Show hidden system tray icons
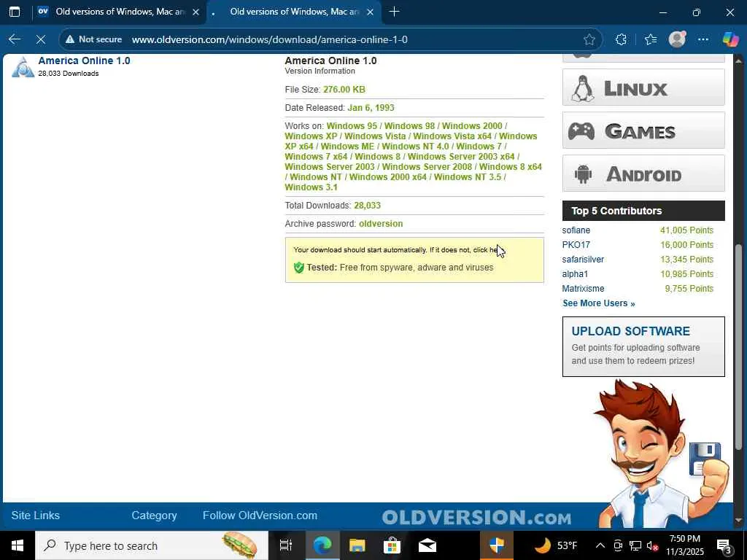The height and width of the screenshot is (560, 747). point(600,545)
